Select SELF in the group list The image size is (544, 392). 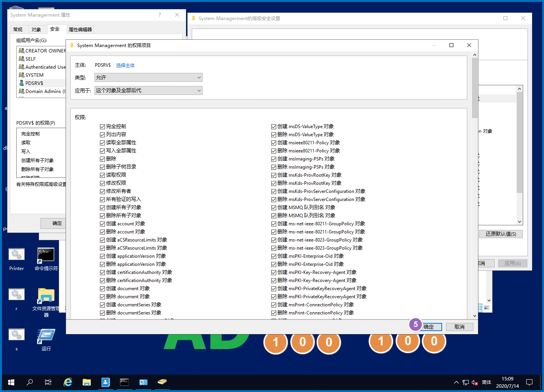click(27, 59)
